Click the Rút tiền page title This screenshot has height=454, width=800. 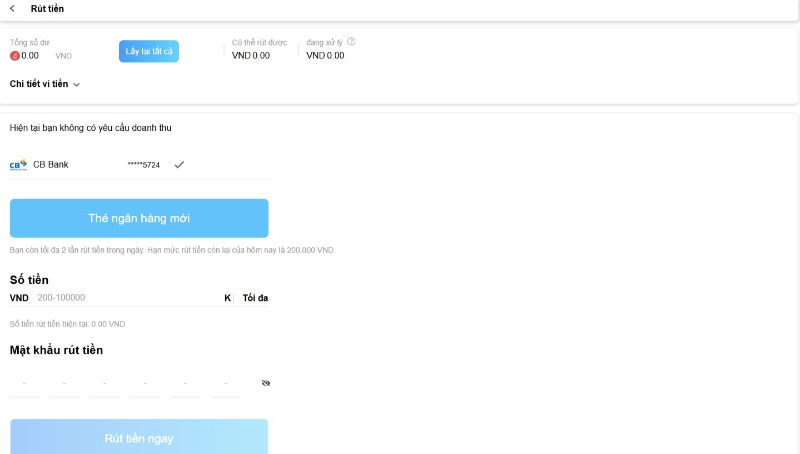tap(47, 9)
